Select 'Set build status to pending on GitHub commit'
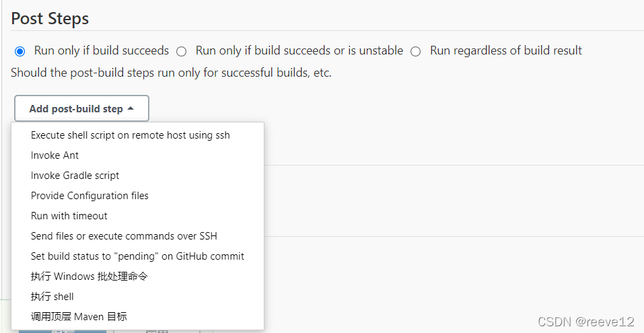 pos(137,256)
